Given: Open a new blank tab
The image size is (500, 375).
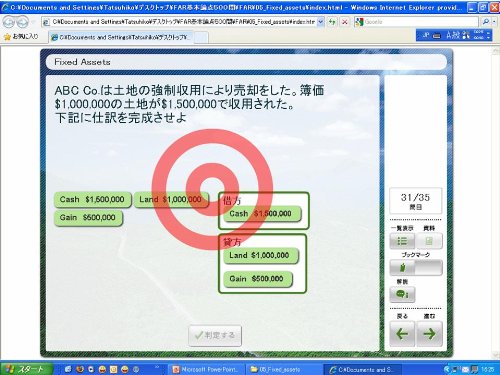Looking at the screenshot, I should pos(201,37).
